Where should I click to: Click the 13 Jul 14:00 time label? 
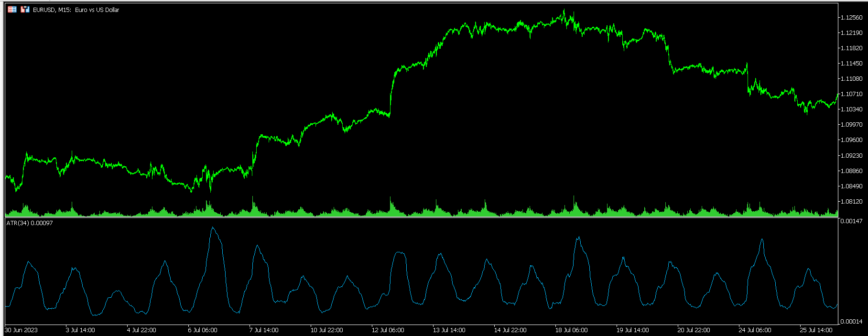click(449, 330)
